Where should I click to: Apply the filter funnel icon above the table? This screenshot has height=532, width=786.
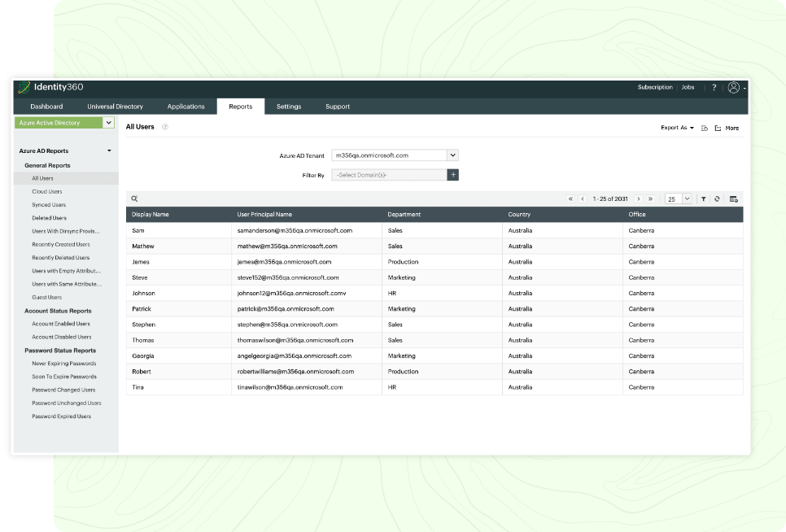tap(704, 198)
